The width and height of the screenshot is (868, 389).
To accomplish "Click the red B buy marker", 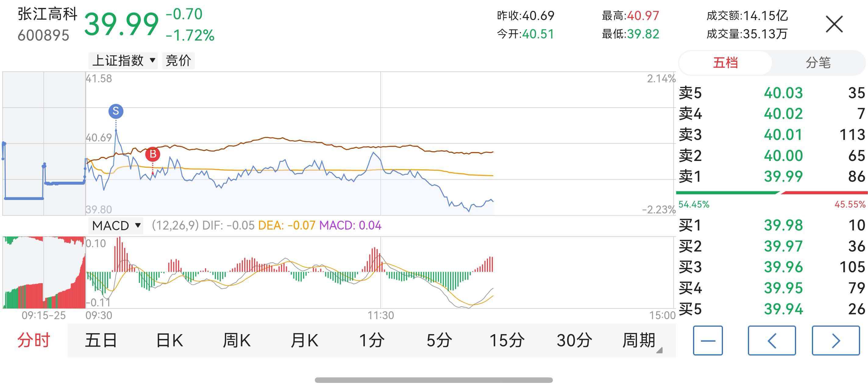I will pyautogui.click(x=153, y=154).
